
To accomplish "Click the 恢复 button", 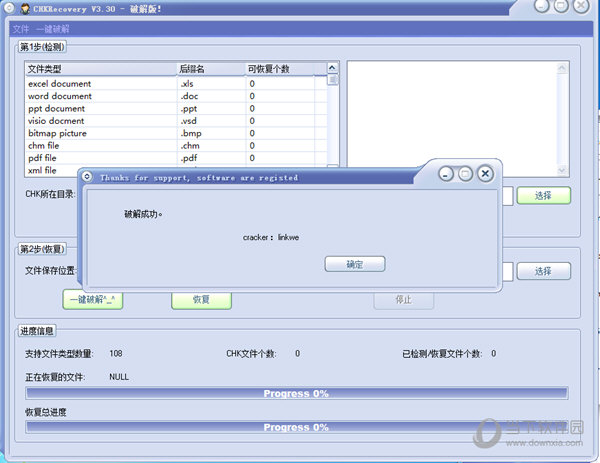I will (201, 299).
